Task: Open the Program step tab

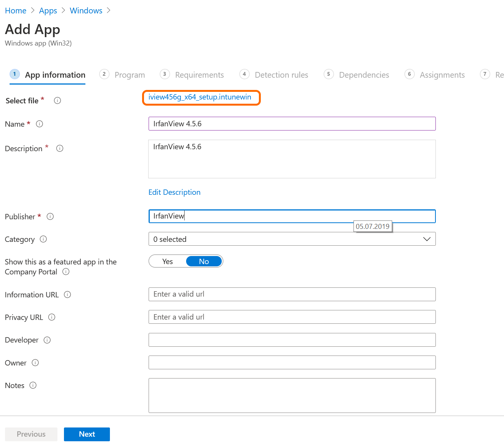Action: (129, 75)
